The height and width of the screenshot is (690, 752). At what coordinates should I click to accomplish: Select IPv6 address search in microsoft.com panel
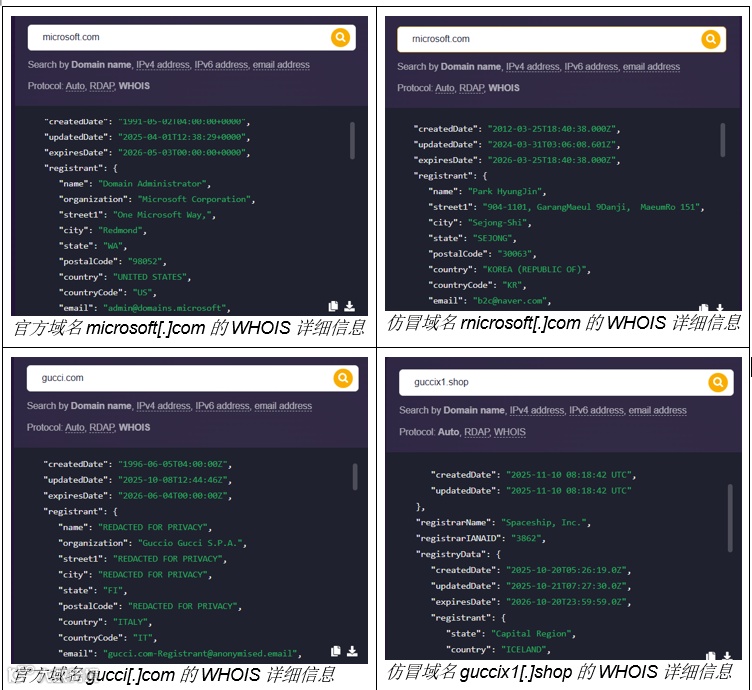pos(221,65)
